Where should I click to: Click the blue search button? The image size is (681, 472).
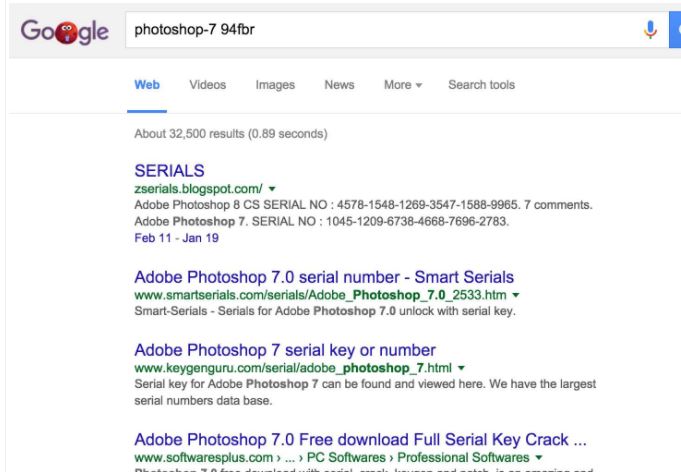coord(675,30)
